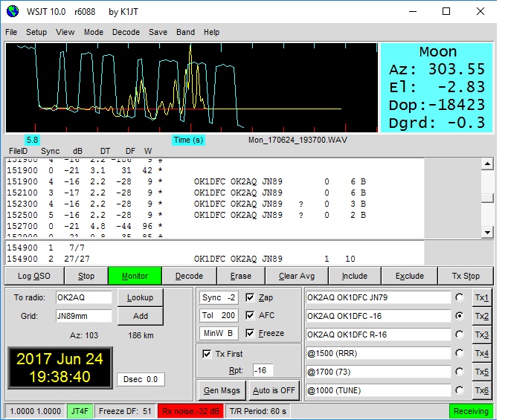Image resolution: width=508 pixels, height=420 pixels.
Task: Click the Lookup button for callsign
Action: coord(140,297)
